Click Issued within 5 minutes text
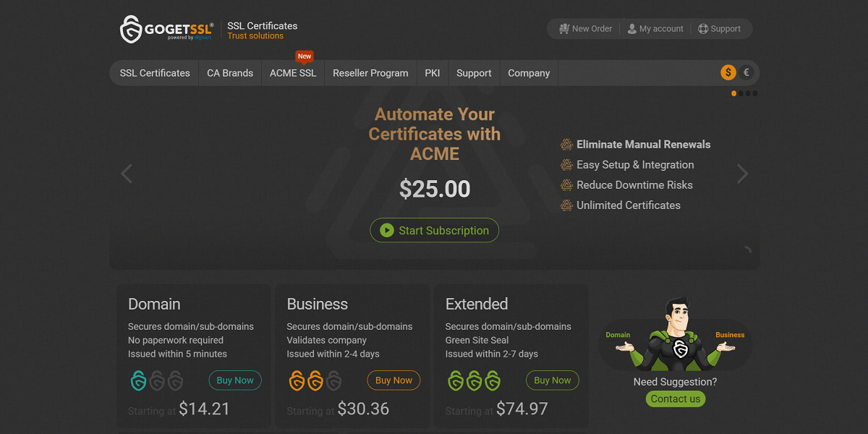868x434 pixels. tap(177, 354)
